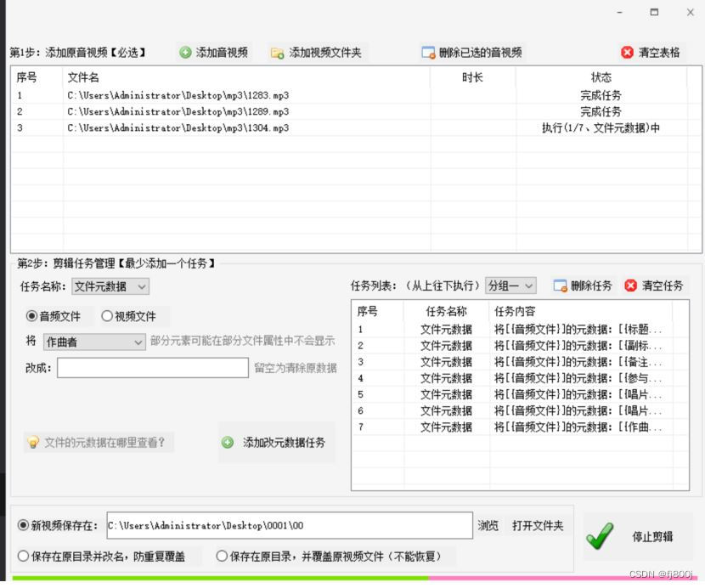This screenshot has height=588, width=705.
Task: Select file row 1289.mp3
Action: click(355, 111)
